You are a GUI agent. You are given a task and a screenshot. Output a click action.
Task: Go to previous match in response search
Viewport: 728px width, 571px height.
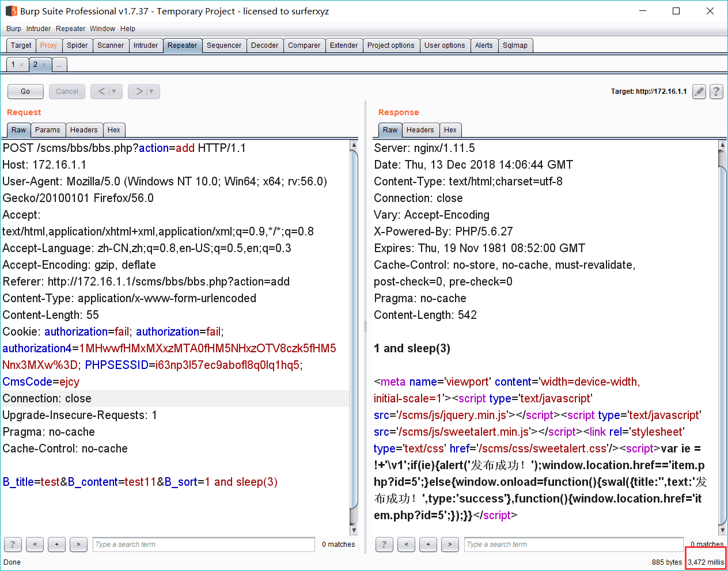click(406, 545)
